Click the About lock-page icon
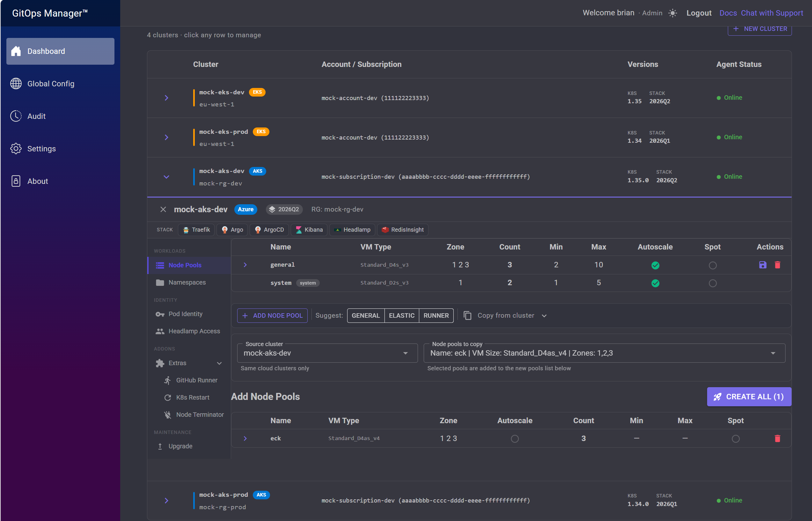The image size is (812, 521). (16, 181)
